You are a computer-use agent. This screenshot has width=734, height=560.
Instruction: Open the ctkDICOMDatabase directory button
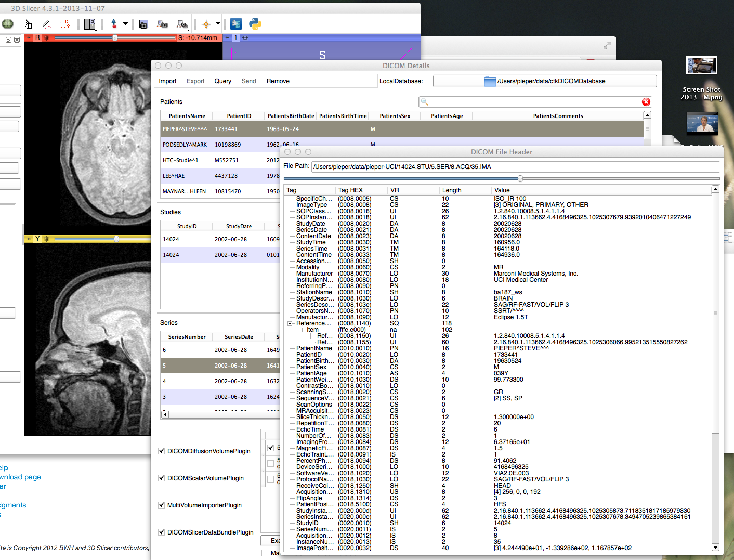(x=545, y=81)
